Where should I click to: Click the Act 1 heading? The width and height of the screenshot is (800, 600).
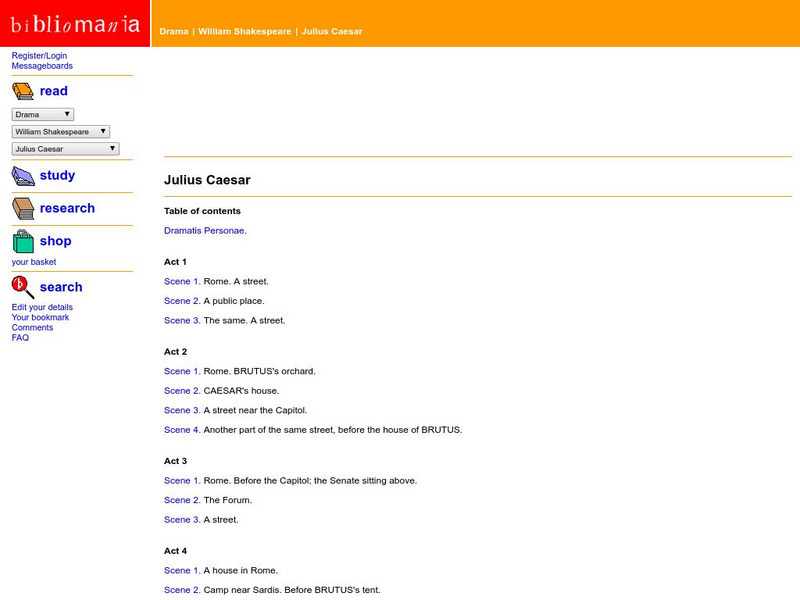tap(175, 262)
